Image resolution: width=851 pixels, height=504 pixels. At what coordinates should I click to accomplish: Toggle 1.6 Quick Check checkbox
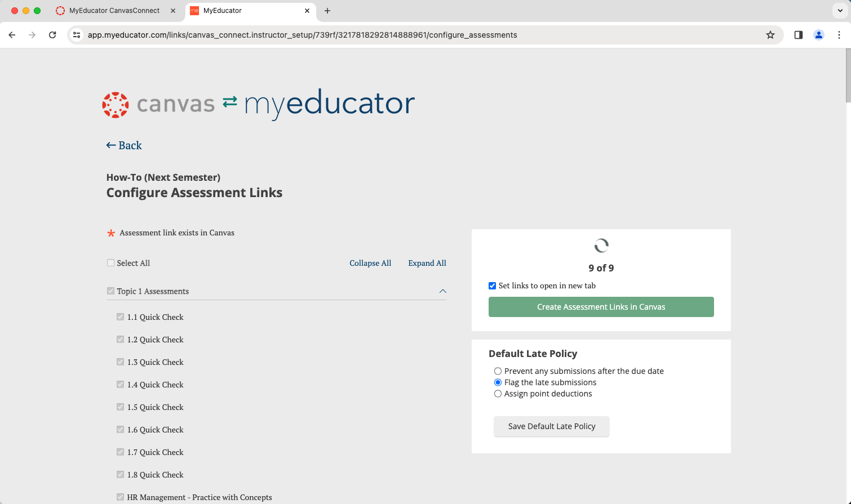tap(120, 430)
